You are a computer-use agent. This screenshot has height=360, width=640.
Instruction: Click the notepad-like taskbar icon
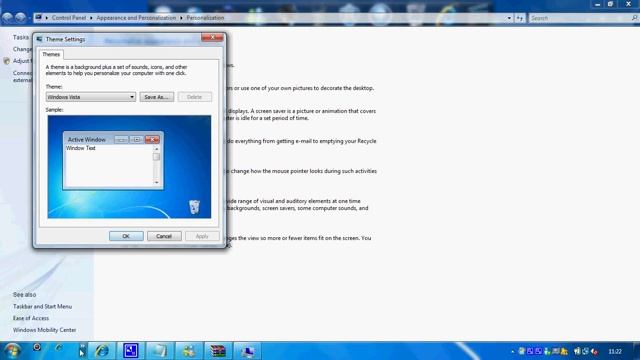pyautogui.click(x=160, y=351)
